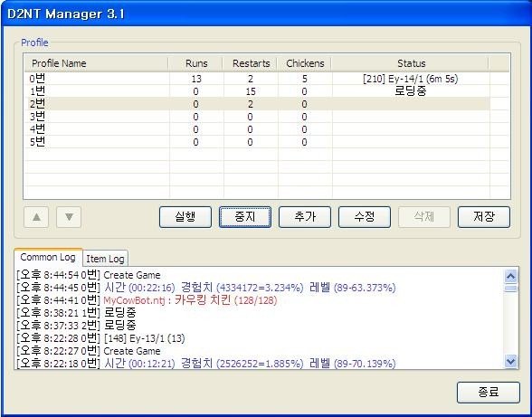Sort by the Runs column header
532x417 pixels.
click(x=196, y=63)
